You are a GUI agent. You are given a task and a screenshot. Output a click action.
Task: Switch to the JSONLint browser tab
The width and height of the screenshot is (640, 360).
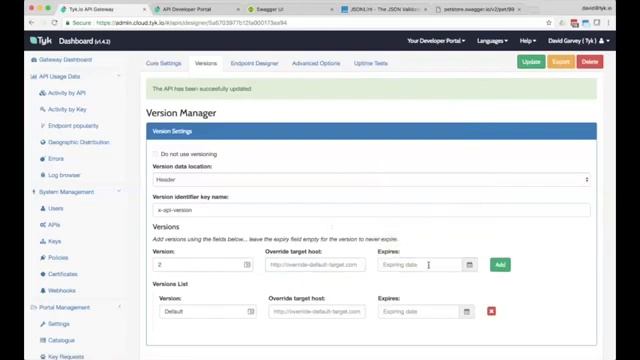383,9
